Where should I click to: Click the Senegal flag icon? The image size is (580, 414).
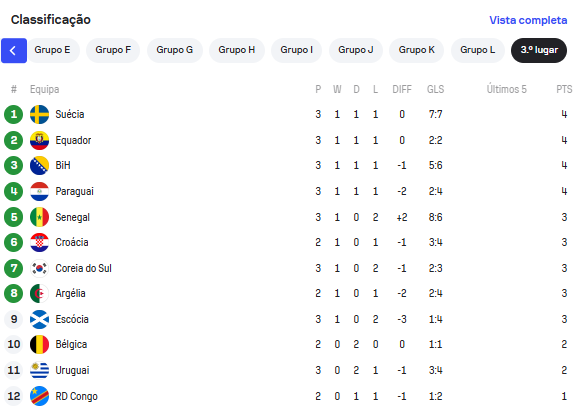(x=39, y=217)
